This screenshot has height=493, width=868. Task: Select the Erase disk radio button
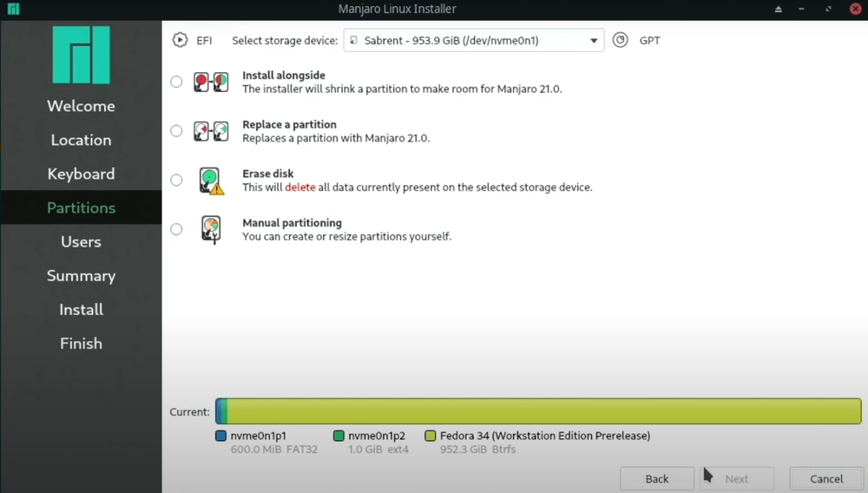(x=176, y=181)
